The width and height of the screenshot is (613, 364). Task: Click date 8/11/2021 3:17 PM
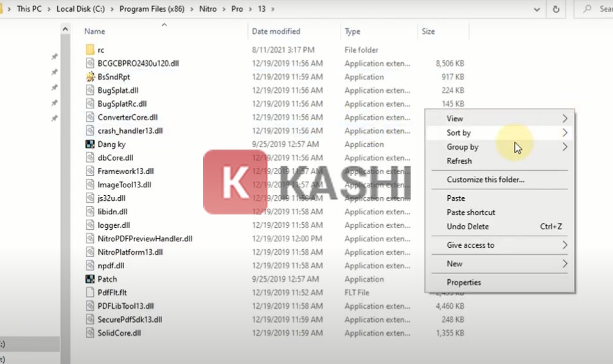click(283, 49)
